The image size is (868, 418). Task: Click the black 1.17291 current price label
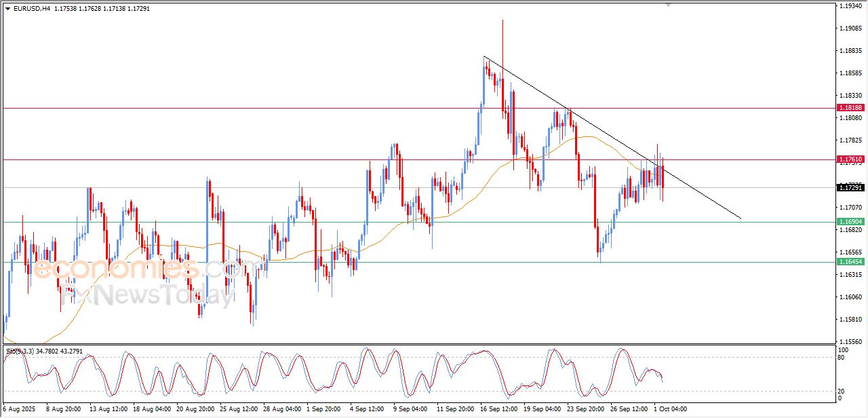[850, 187]
